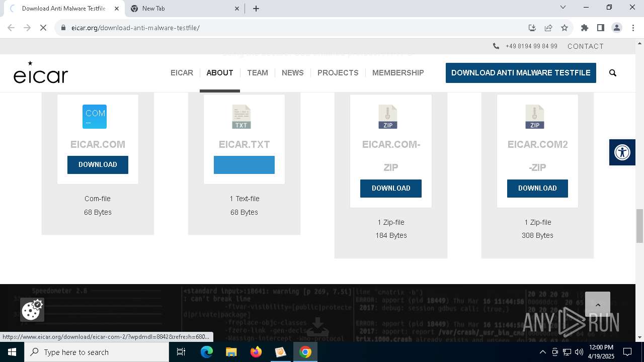Click the EICAR.TXT heading
Image resolution: width=644 pixels, height=362 pixels.
point(244,144)
